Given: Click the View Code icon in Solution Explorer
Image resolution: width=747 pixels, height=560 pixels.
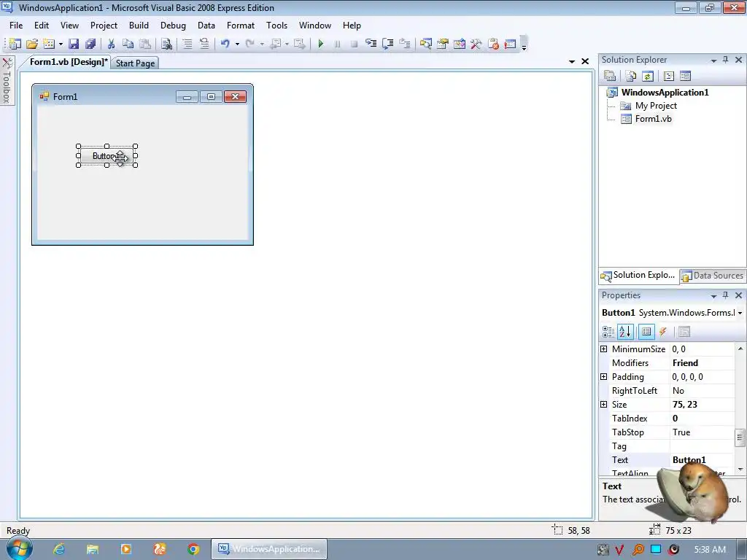Looking at the screenshot, I should click(668, 76).
